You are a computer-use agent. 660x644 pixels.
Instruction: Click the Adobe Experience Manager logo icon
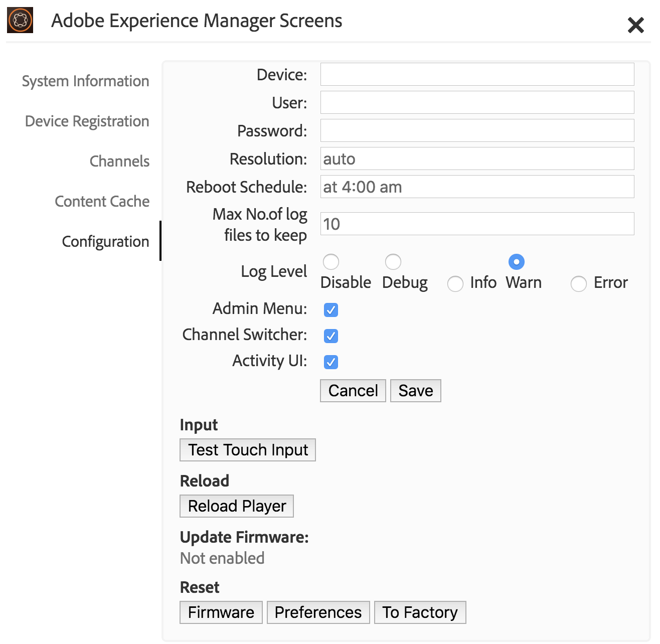[20, 20]
